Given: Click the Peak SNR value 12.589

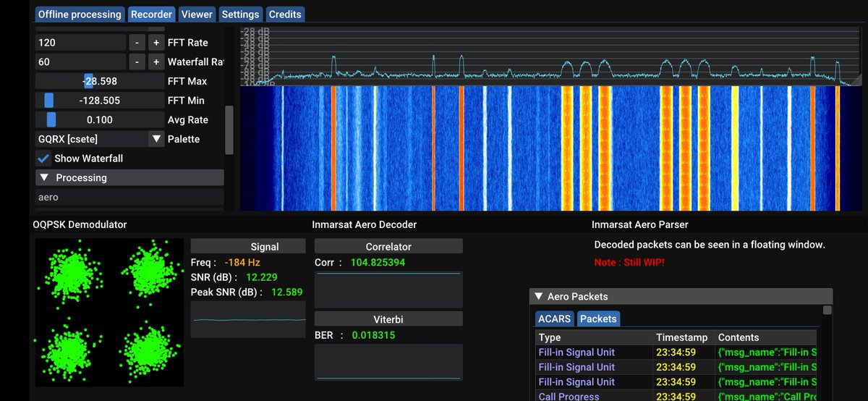Looking at the screenshot, I should (287, 292).
